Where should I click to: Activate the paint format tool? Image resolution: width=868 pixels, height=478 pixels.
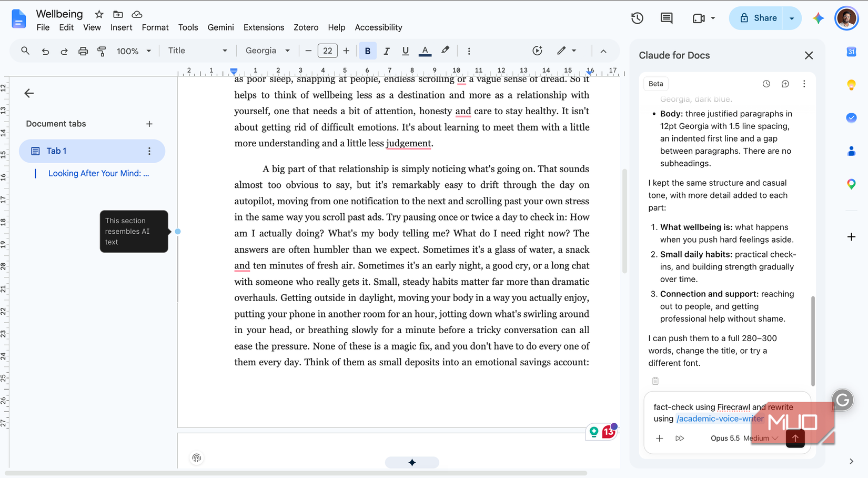102,51
